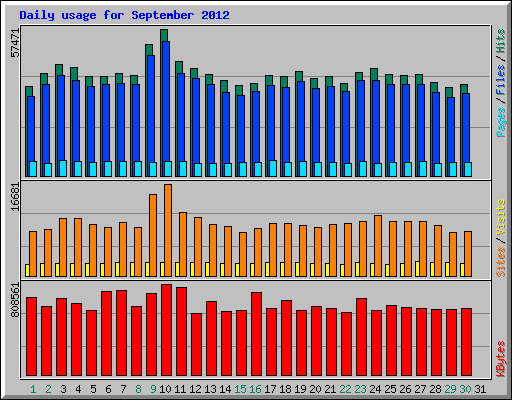Click the 'Daily usage for September 2012' title
The width and height of the screenshot is (512, 400).
pyautogui.click(x=124, y=15)
